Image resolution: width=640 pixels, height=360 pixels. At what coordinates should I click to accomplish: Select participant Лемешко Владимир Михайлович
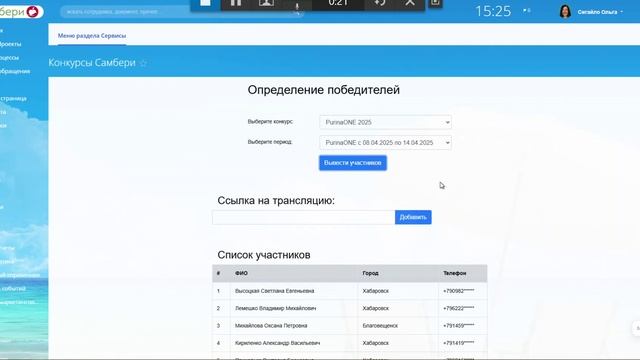point(276,308)
